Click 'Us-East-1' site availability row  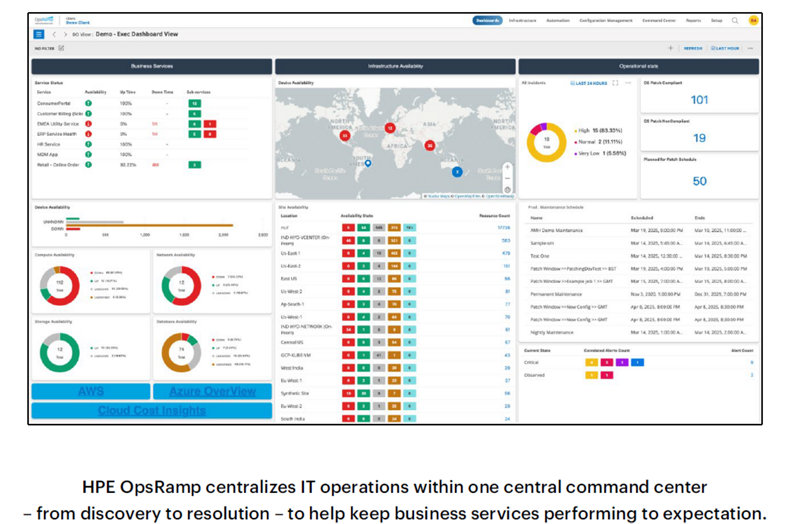395,253
